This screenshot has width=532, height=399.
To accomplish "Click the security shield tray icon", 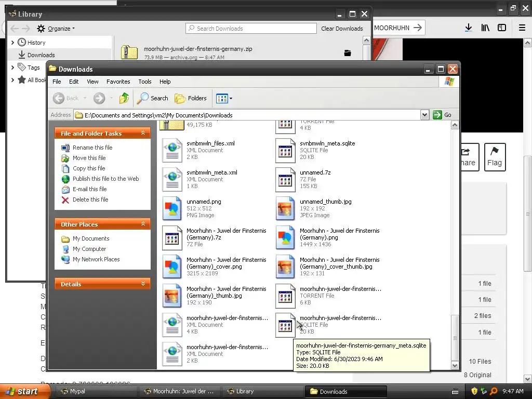I will (x=474, y=391).
